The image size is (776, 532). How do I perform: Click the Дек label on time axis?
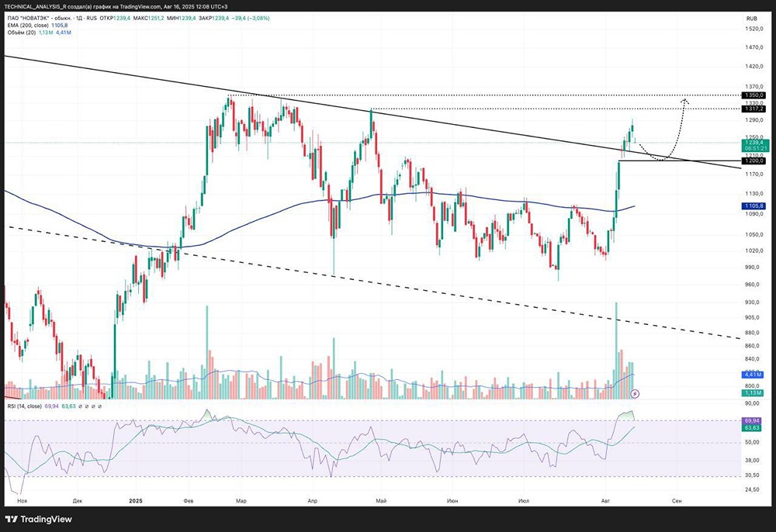tap(77, 501)
